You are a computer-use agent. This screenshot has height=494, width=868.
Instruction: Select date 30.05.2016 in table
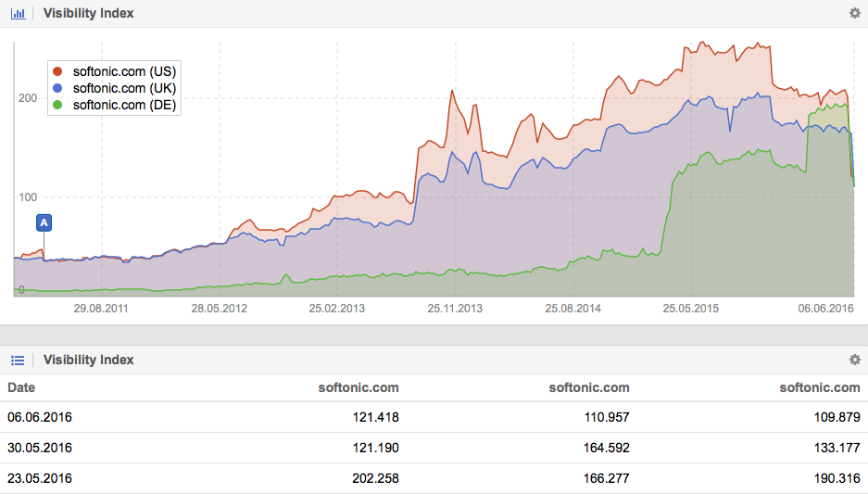(x=40, y=448)
